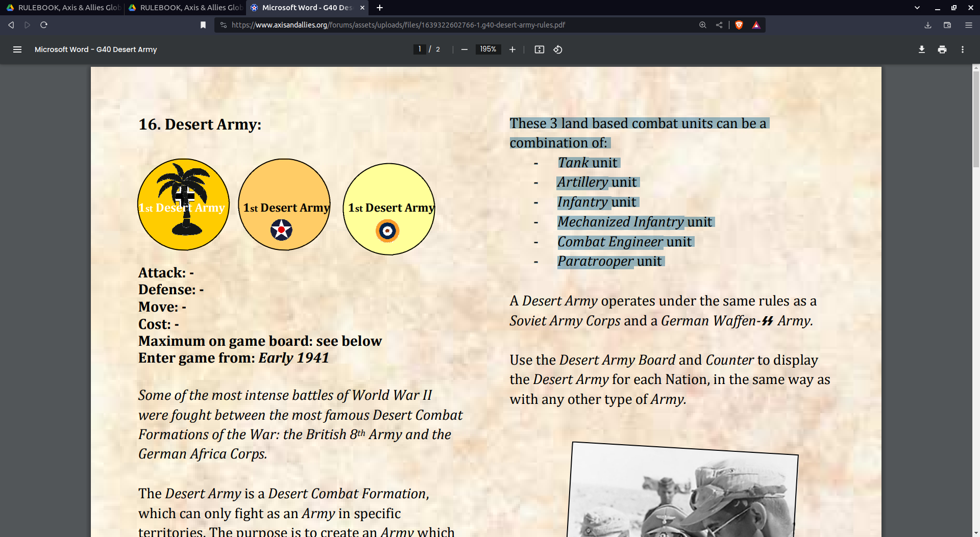Click the 'Enter game from: Early 1941' line

pos(234,358)
